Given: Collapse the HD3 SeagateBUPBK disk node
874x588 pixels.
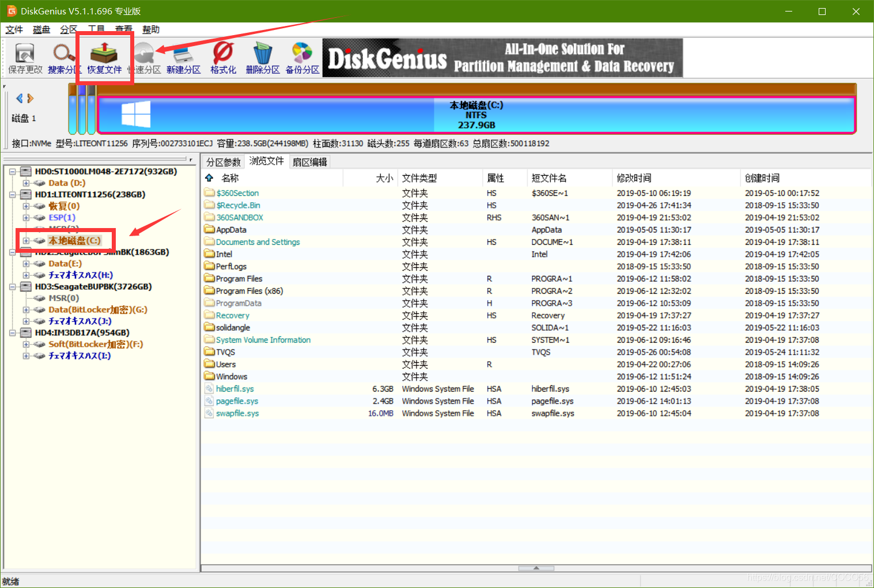Looking at the screenshot, I should 12,287.
